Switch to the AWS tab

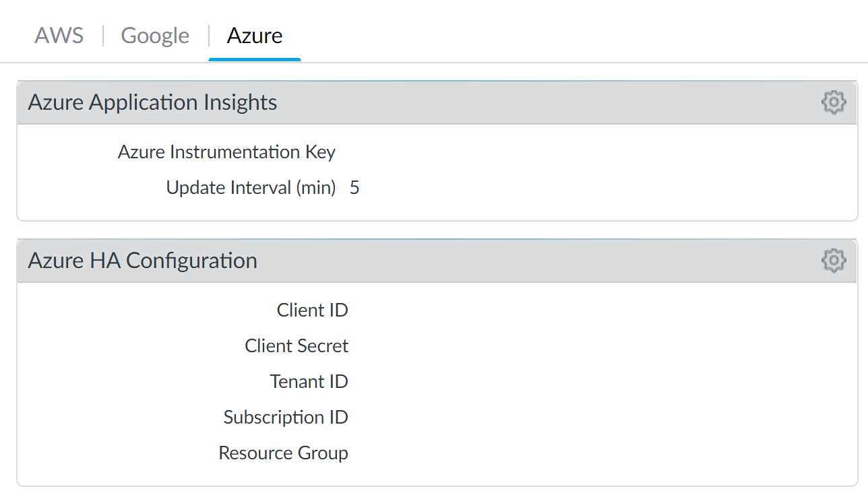pos(59,35)
